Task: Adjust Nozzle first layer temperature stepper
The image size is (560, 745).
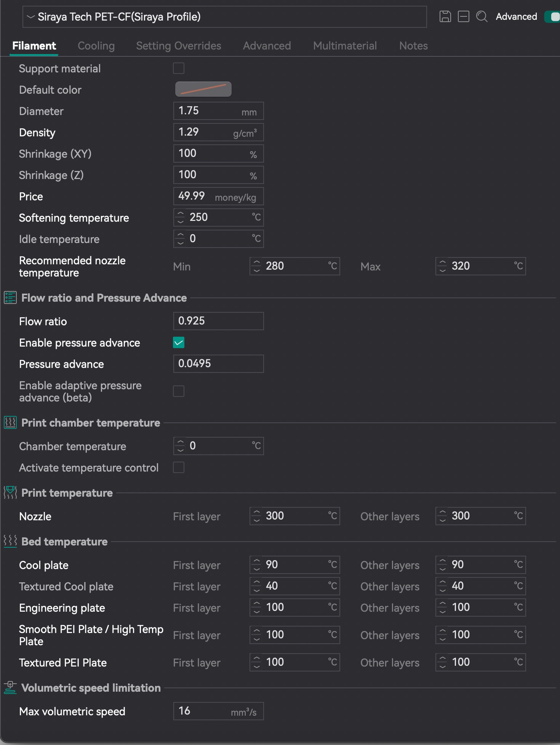Action: [257, 516]
